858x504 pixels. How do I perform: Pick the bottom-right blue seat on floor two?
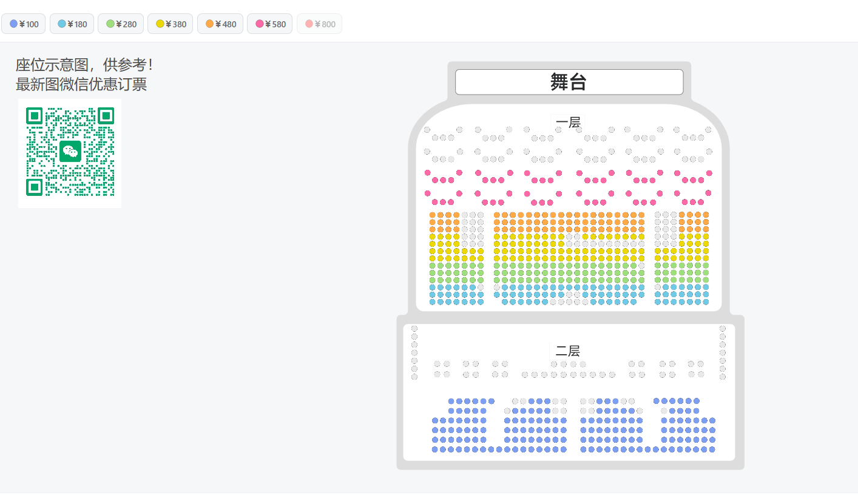(712, 449)
